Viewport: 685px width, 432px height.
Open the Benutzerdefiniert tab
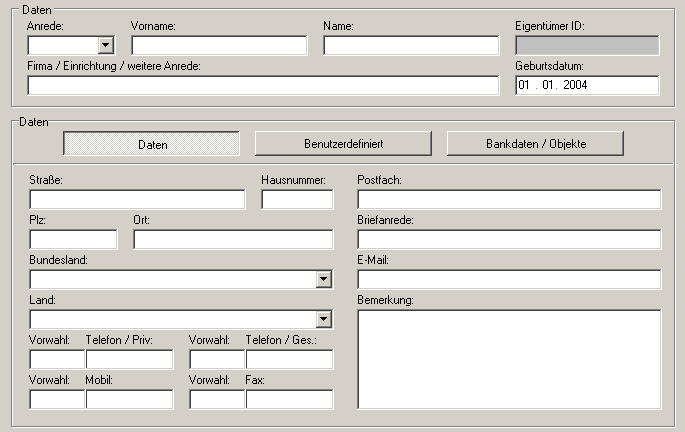[343, 144]
